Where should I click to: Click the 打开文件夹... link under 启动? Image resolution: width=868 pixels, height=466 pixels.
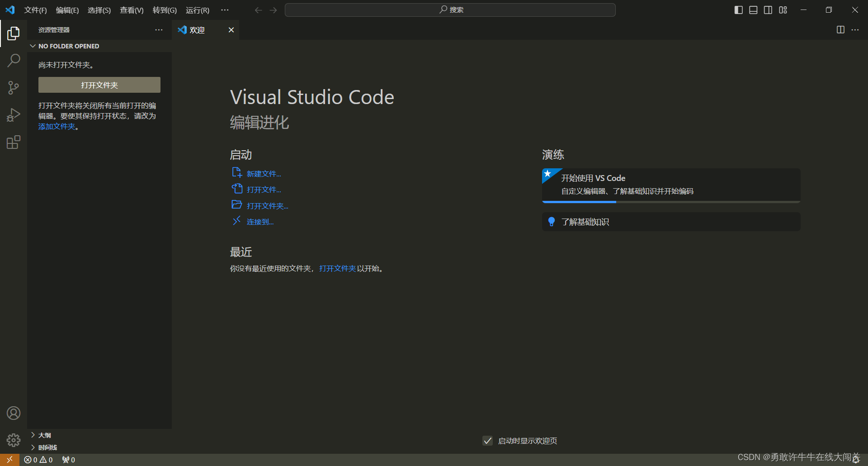(x=268, y=206)
